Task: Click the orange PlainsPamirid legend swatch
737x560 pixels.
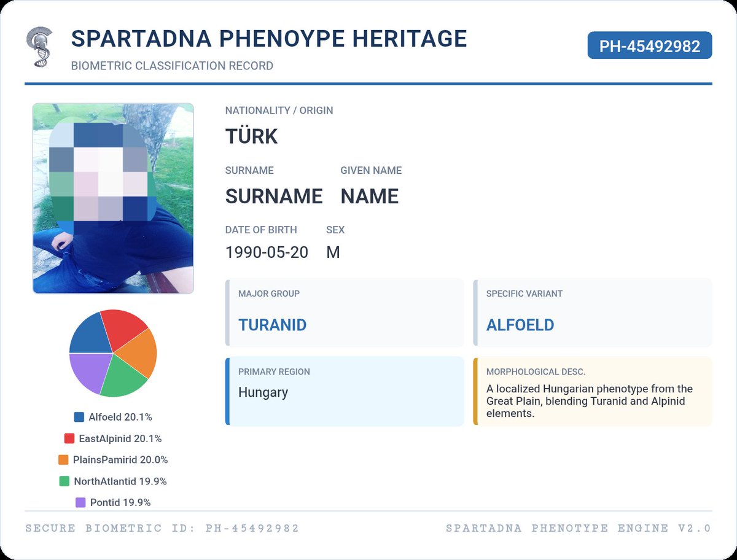Action: (x=63, y=460)
